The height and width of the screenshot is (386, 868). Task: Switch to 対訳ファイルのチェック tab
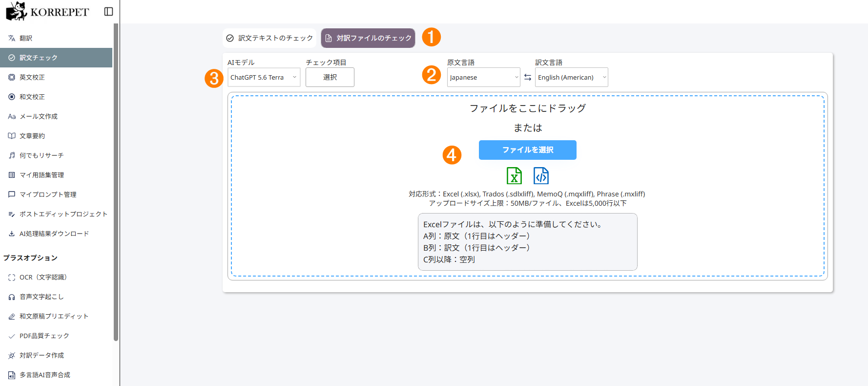[368, 38]
